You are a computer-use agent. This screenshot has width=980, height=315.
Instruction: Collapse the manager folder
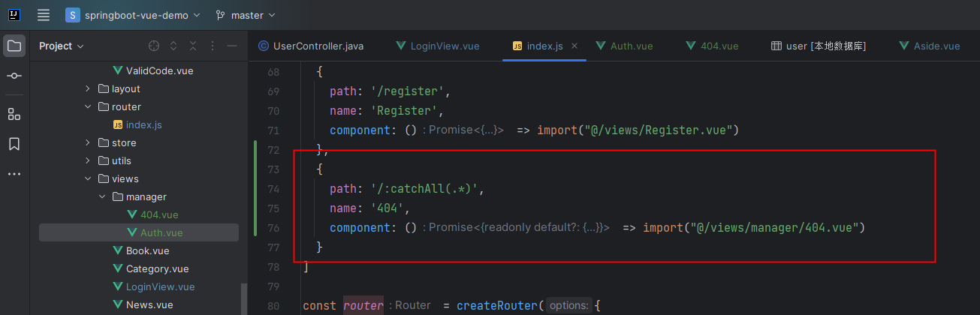[102, 196]
